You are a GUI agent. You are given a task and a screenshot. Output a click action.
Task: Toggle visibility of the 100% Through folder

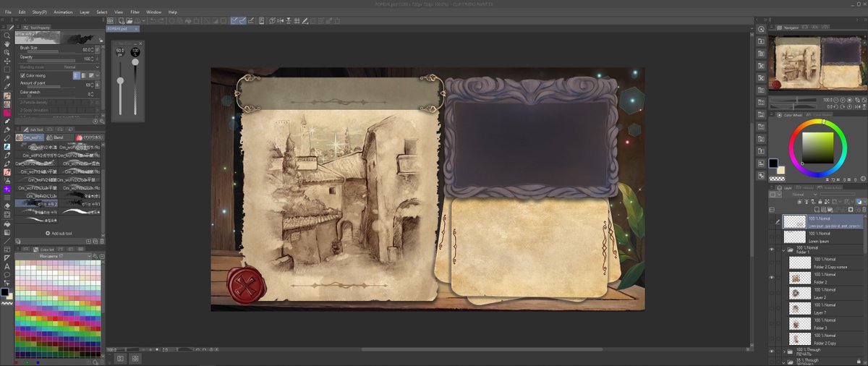[772, 351]
